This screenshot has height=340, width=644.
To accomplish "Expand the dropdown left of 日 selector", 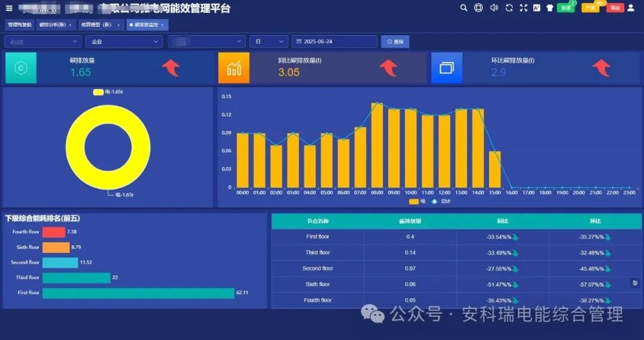I will pos(206,42).
